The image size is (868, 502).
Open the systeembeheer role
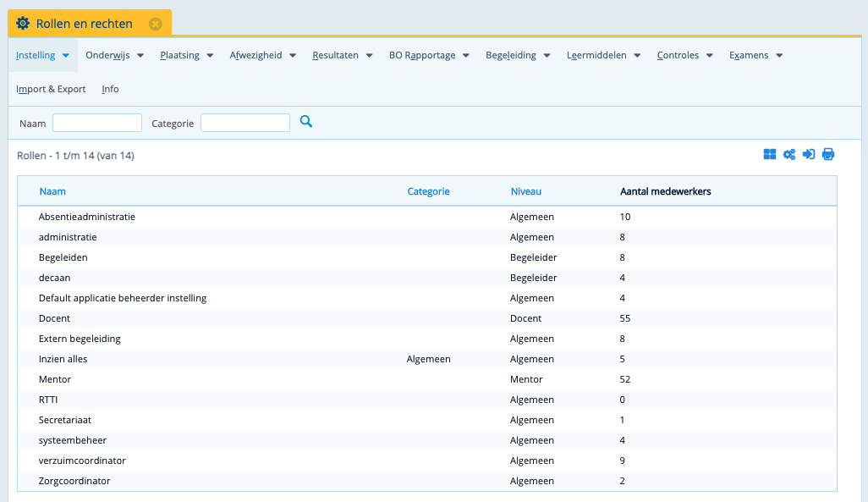[x=73, y=440]
